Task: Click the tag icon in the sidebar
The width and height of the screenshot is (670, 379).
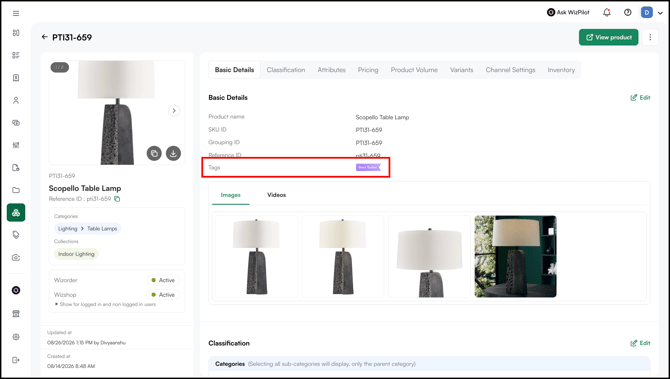Action: point(16,235)
